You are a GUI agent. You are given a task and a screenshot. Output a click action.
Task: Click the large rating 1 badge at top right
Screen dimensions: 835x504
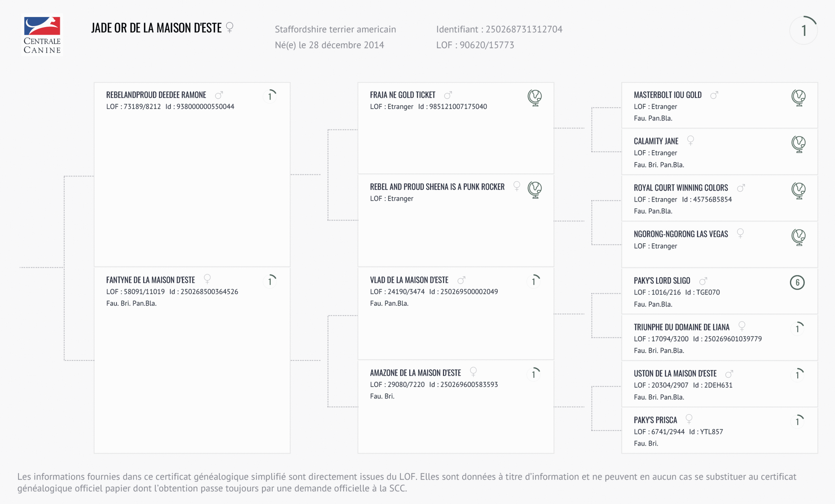click(x=803, y=31)
